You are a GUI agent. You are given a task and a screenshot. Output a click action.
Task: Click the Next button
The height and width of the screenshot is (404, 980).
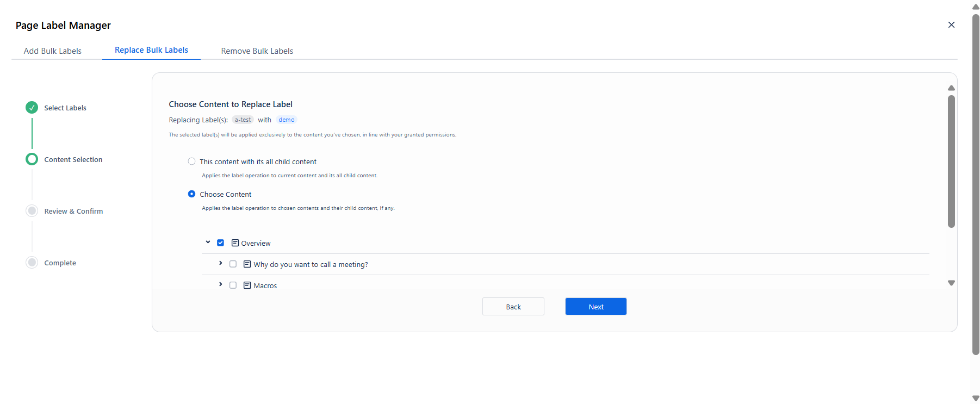596,307
